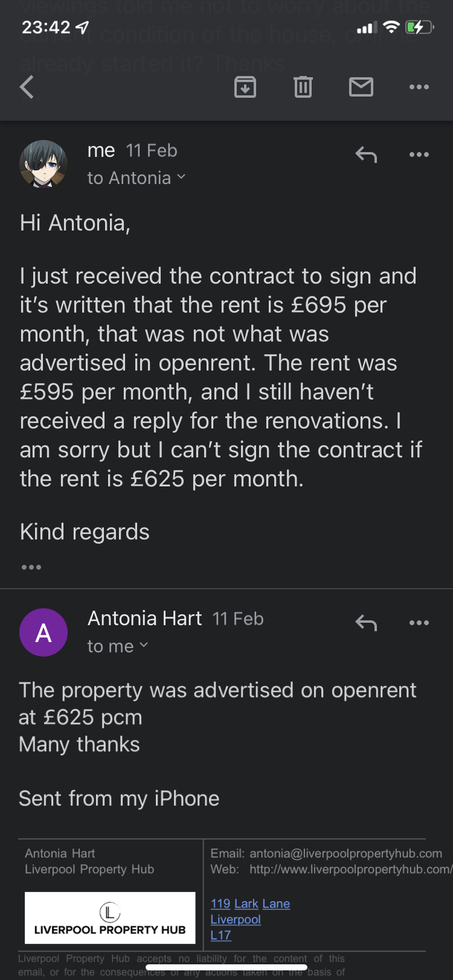
Task: Open the 119 Lark Lane address link
Action: coord(250,903)
